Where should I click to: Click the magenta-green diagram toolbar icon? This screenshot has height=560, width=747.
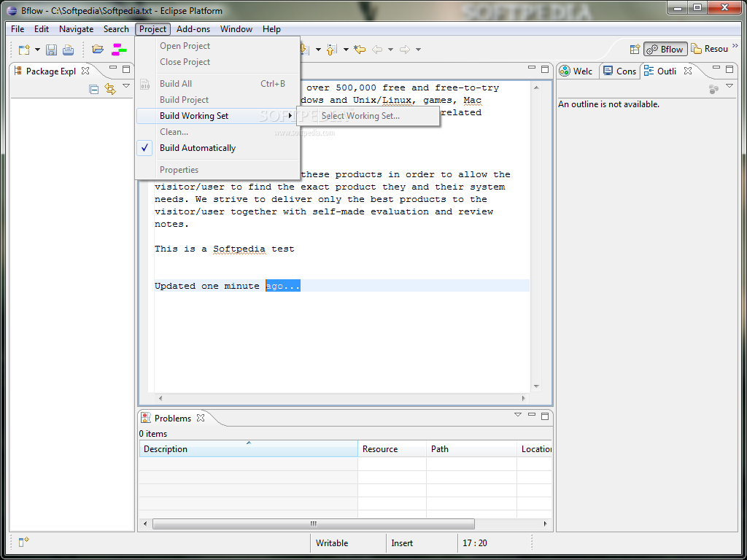click(x=119, y=49)
